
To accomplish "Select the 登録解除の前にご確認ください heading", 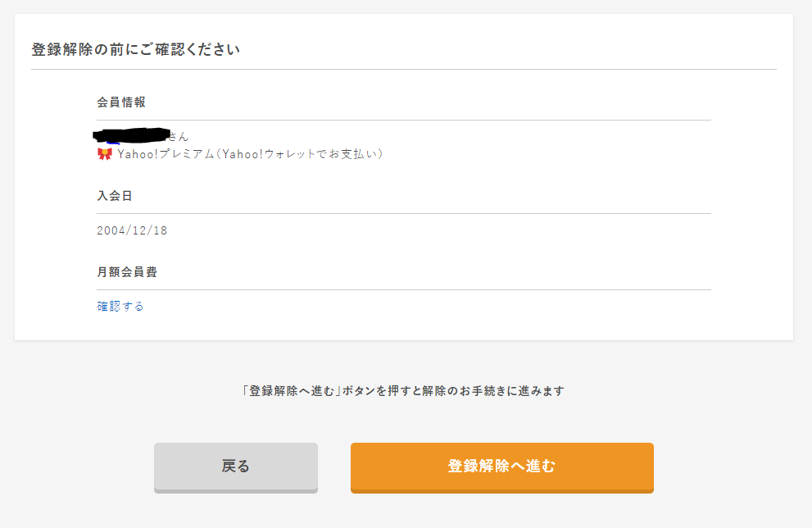I will [x=136, y=50].
